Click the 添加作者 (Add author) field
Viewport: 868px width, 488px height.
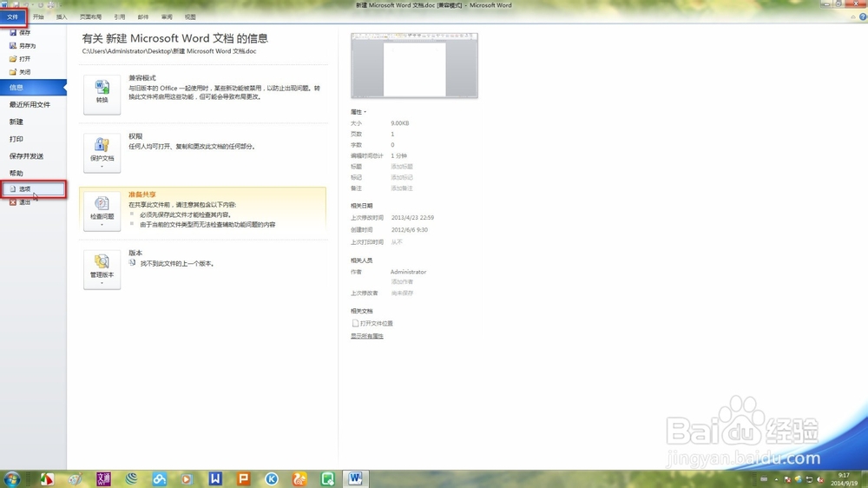[402, 282]
